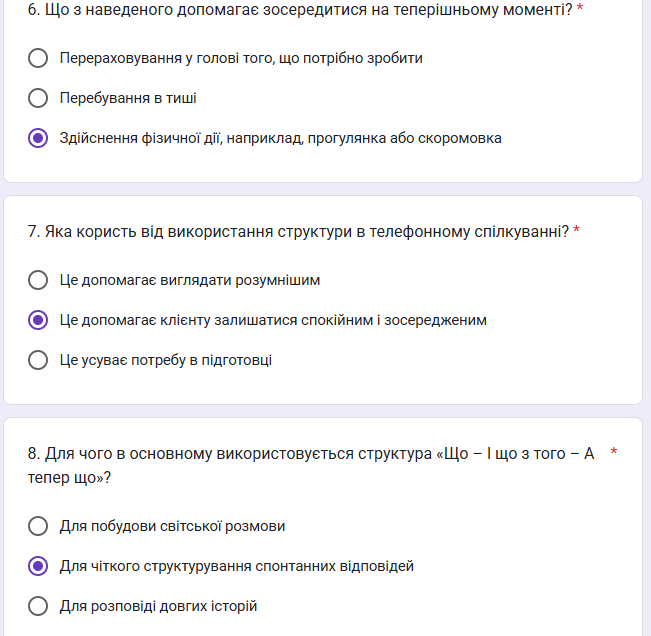The width and height of the screenshot is (651, 636).
Task: Choose radio circle 'Це усуває потребу в підготовці'
Action: (38, 360)
